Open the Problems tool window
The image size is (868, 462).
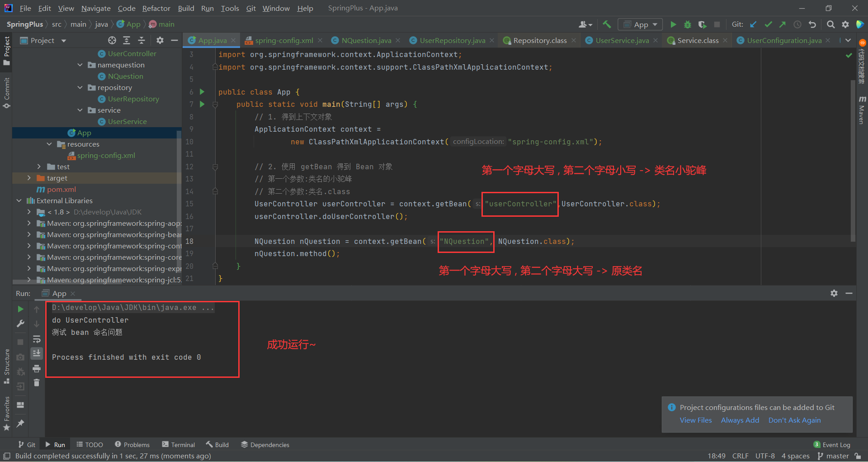pos(132,445)
